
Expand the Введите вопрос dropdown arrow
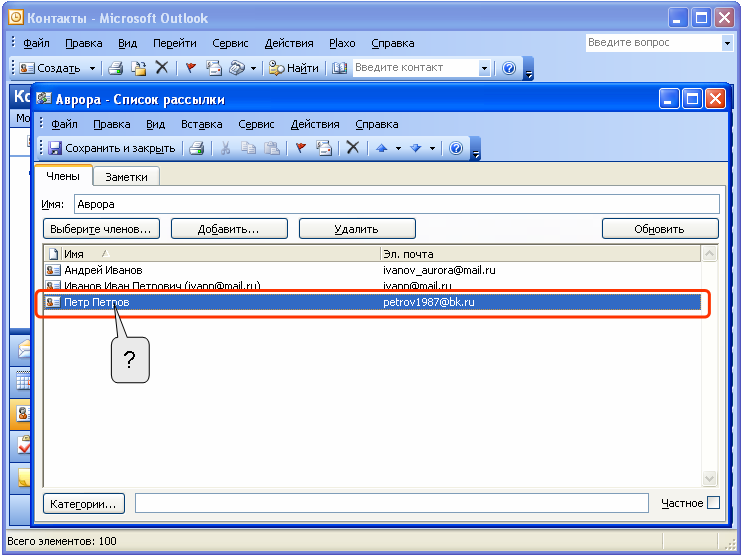(727, 43)
